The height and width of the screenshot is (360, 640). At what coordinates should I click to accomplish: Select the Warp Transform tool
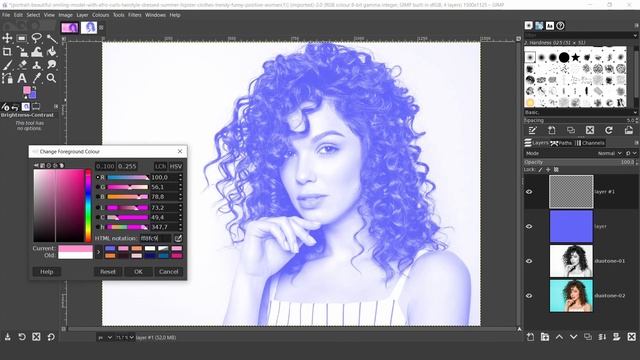point(36,52)
